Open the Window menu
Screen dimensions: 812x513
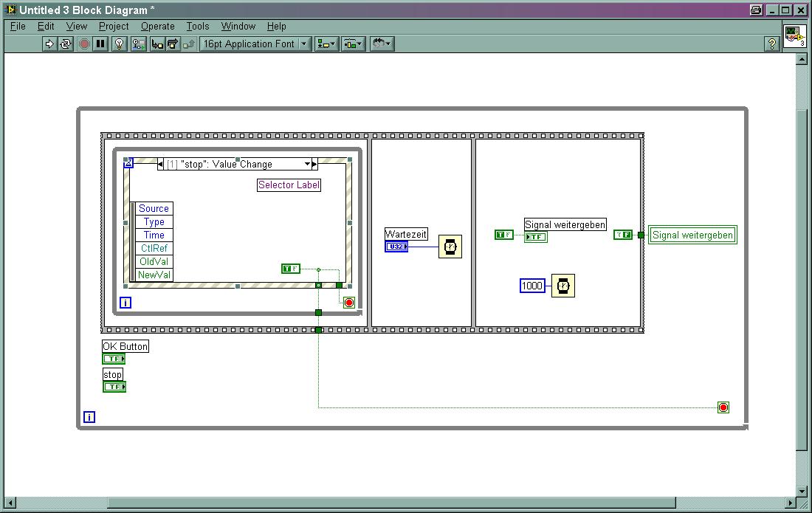tap(238, 27)
